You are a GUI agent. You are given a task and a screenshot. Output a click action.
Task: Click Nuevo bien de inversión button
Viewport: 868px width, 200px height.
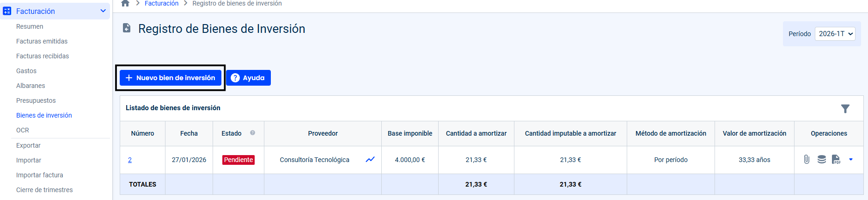pos(171,78)
